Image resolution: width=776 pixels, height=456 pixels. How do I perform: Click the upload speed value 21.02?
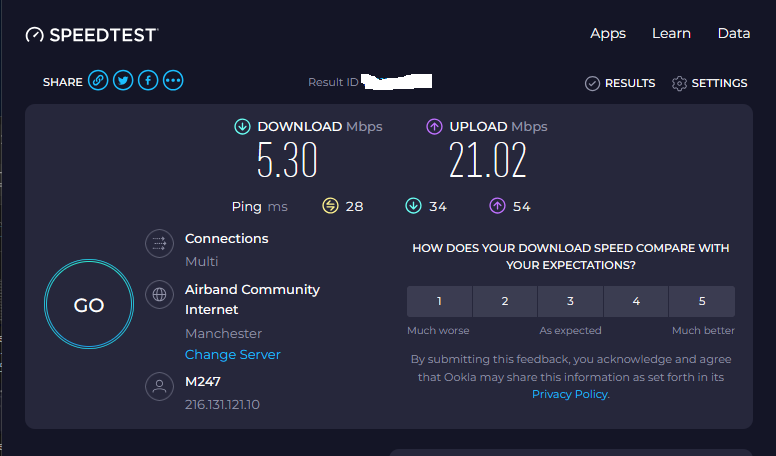coord(487,160)
